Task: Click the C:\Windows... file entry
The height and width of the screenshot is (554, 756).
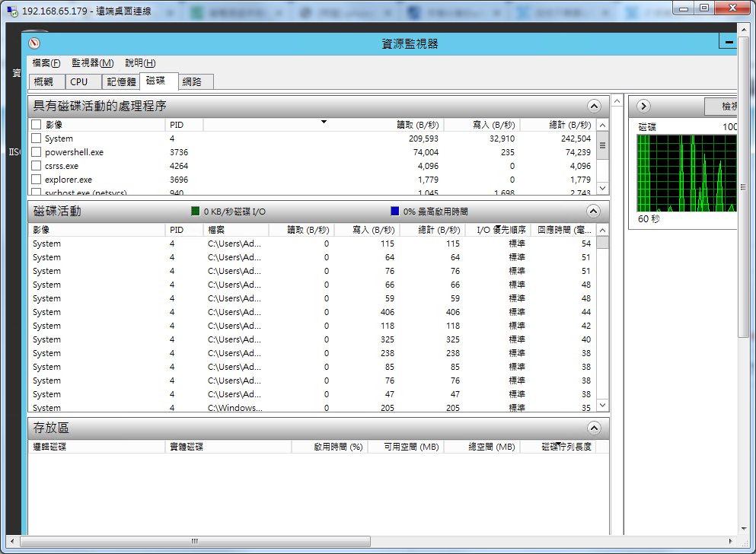Action: point(235,408)
